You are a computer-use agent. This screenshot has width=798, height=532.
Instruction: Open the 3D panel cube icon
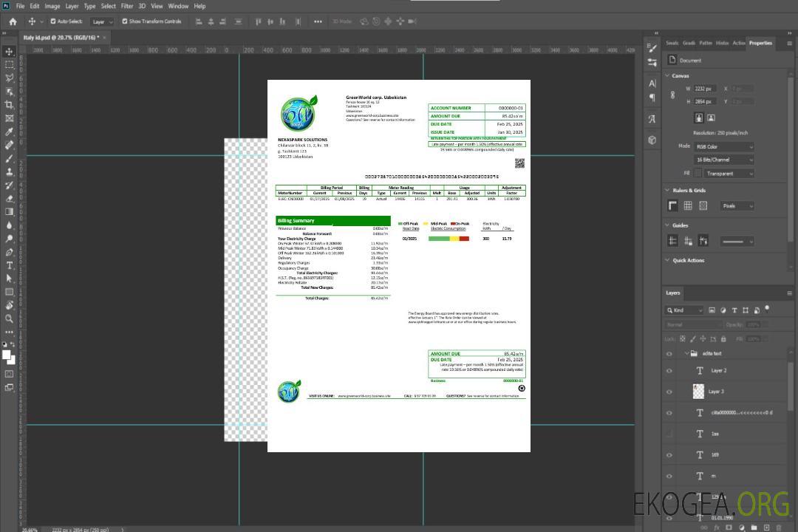pyautogui.click(x=652, y=140)
